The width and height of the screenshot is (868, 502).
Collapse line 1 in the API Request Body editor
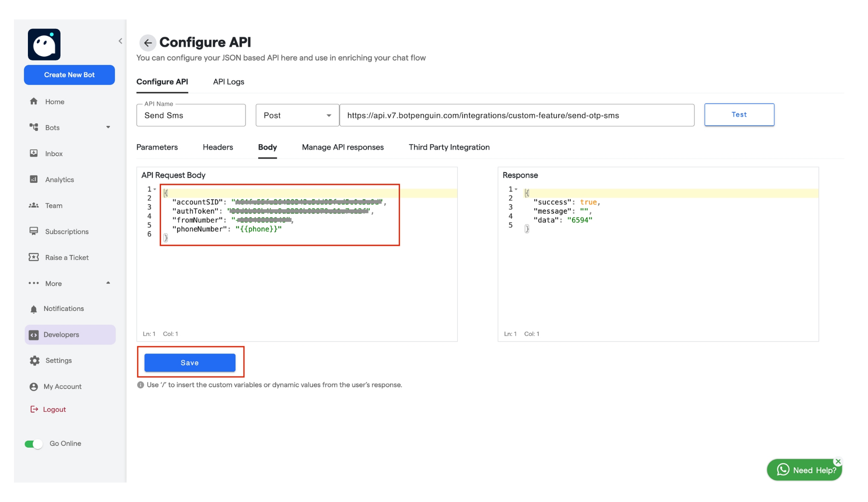coord(154,189)
